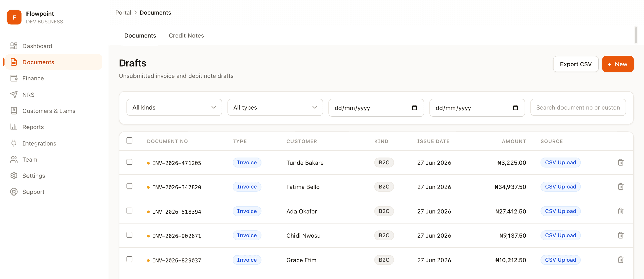644x279 pixels.
Task: Click the Invoice badge for Chidi Nwosu
Action: (x=247, y=235)
